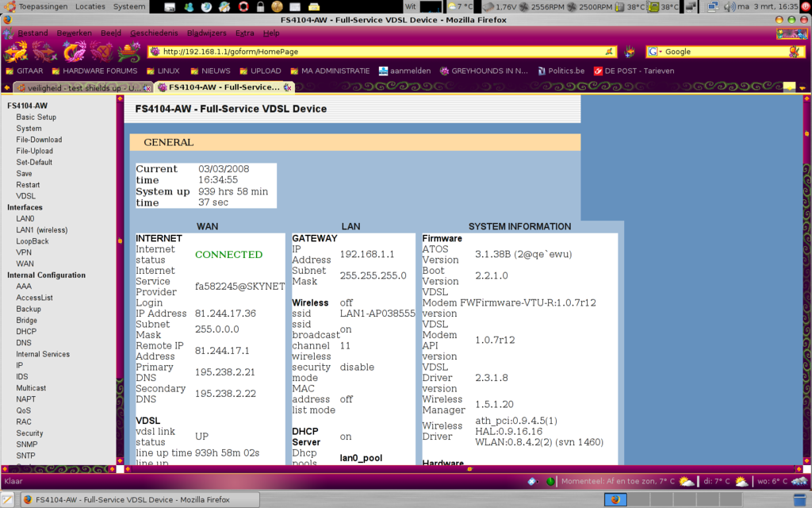The height and width of the screenshot is (508, 812).
Task: Click the search go icon in Google box
Action: point(795,52)
